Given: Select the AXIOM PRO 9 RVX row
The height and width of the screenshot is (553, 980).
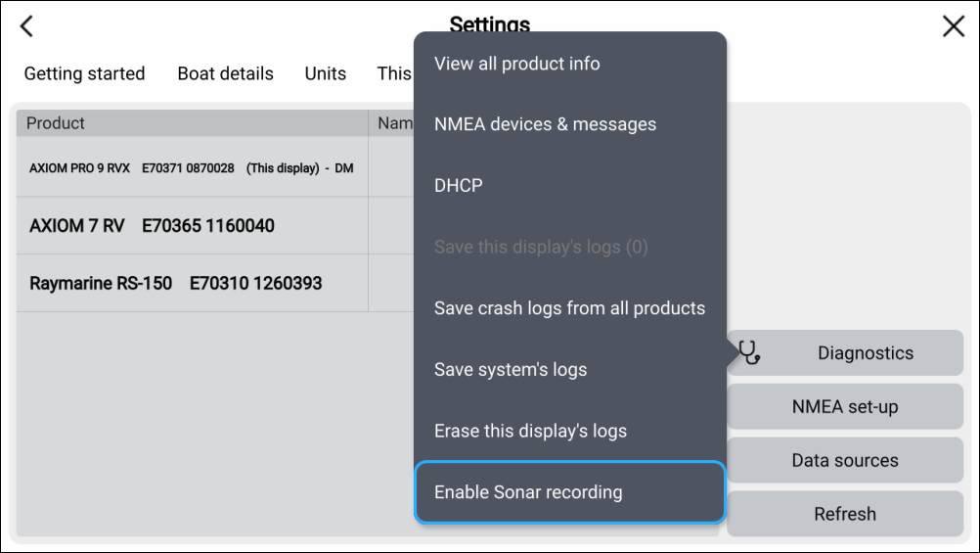Looking at the screenshot, I should coord(192,168).
